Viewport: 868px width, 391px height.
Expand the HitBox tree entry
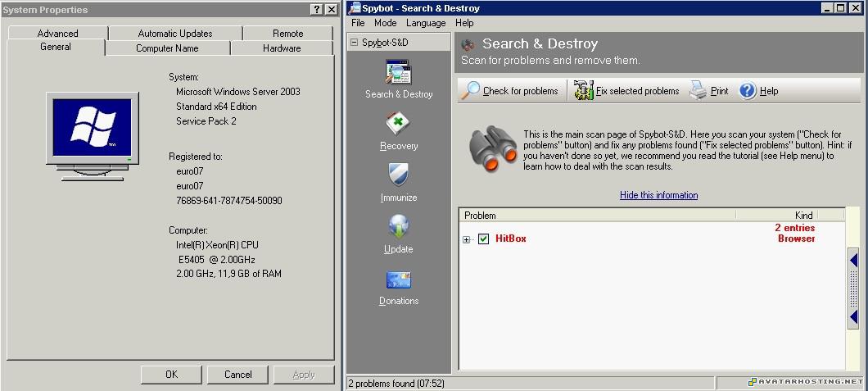pos(467,240)
